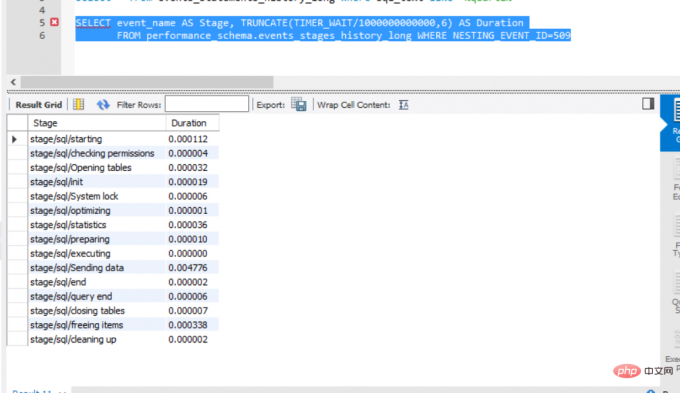Image resolution: width=680 pixels, height=393 pixels.
Task: Click the row header of stage/sql/cleaning up
Action: click(17, 339)
